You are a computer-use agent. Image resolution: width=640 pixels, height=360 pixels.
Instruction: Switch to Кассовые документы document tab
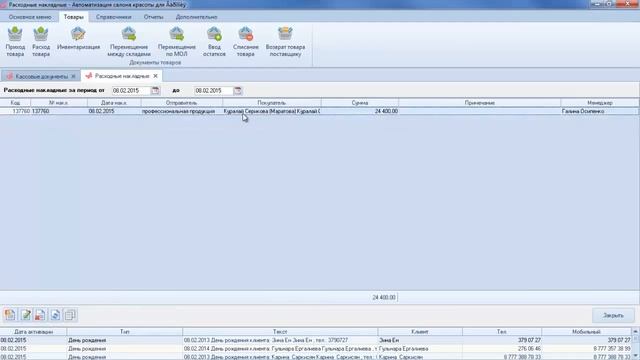tap(41, 76)
